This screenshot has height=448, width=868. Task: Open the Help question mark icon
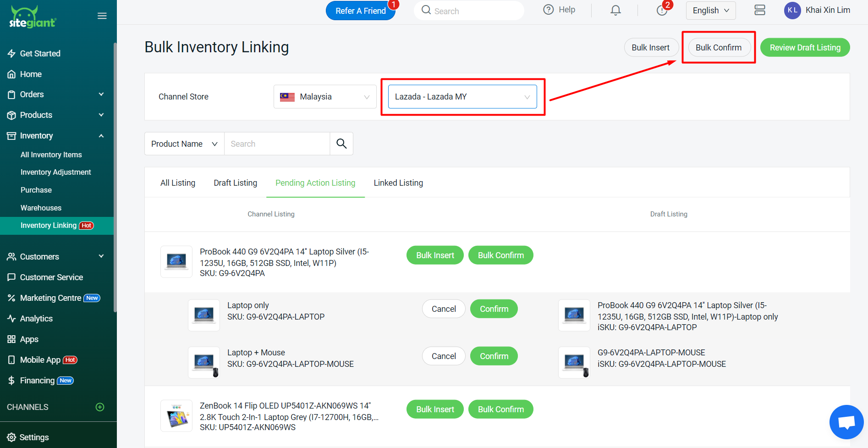click(548, 10)
